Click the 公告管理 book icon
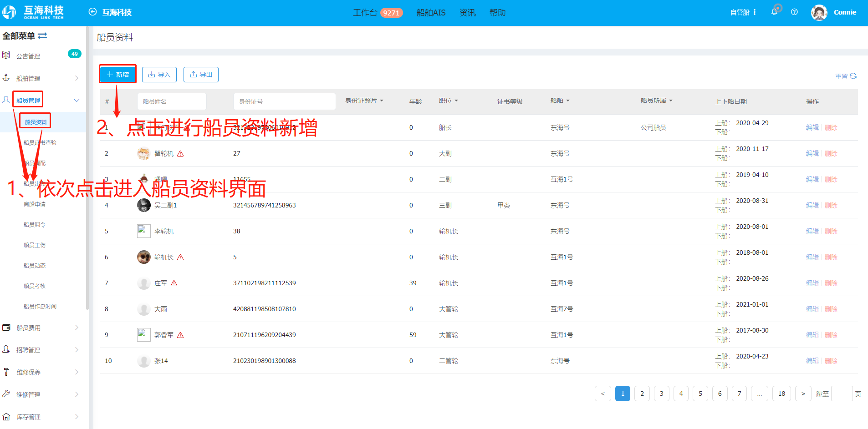Viewport: 868px width, 429px height. point(6,56)
